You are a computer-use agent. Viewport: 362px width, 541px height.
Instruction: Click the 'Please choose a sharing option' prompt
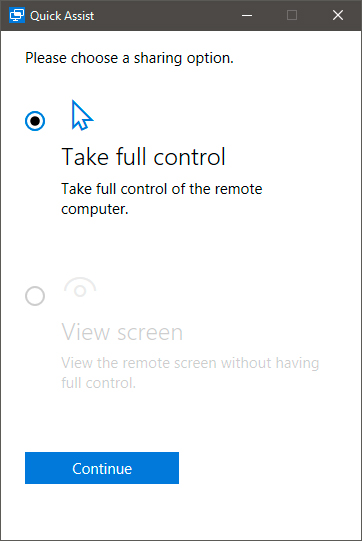129,58
